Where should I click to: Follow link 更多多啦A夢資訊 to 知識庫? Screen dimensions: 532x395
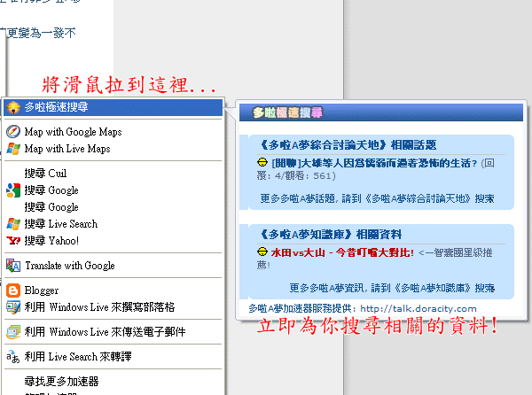[x=392, y=288]
